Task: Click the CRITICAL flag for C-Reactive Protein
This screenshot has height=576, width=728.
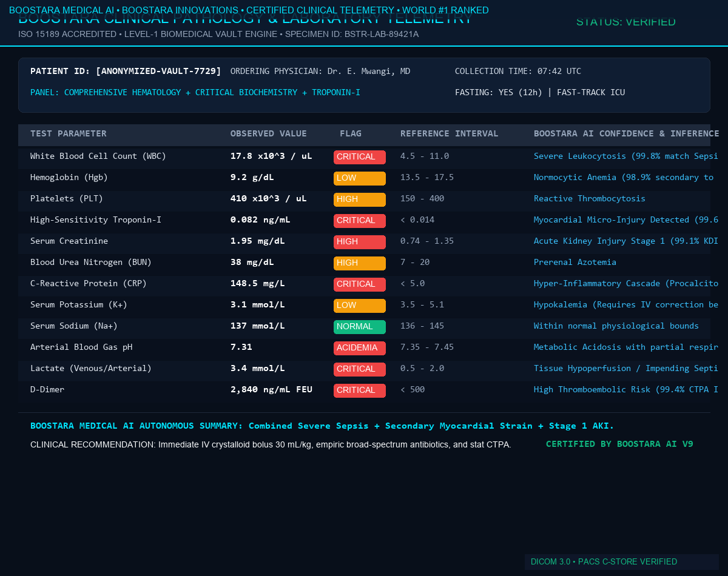Action: [360, 284]
